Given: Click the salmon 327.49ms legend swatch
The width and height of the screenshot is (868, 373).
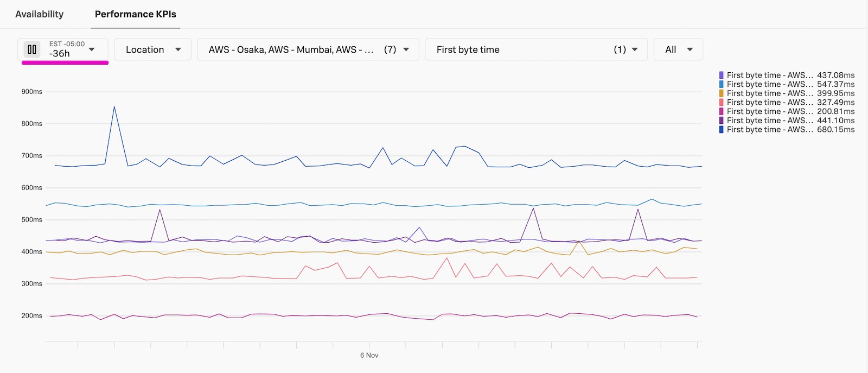Looking at the screenshot, I should pos(722,102).
